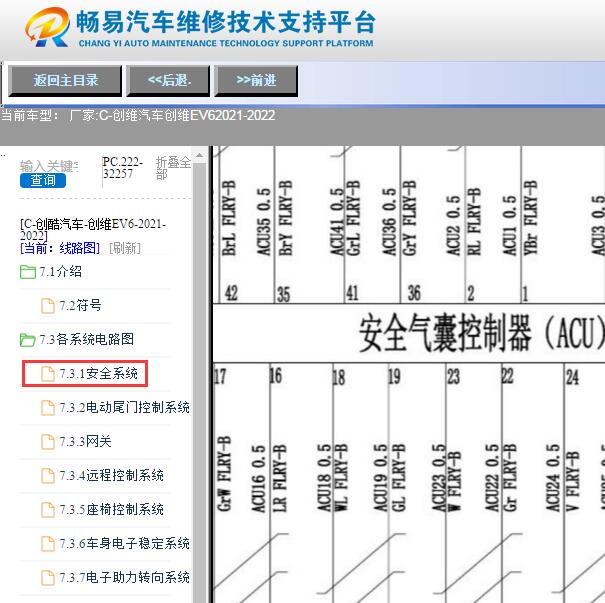Open the 7.2符号 page icon
Viewport: 605px width, 603px height.
tap(48, 306)
